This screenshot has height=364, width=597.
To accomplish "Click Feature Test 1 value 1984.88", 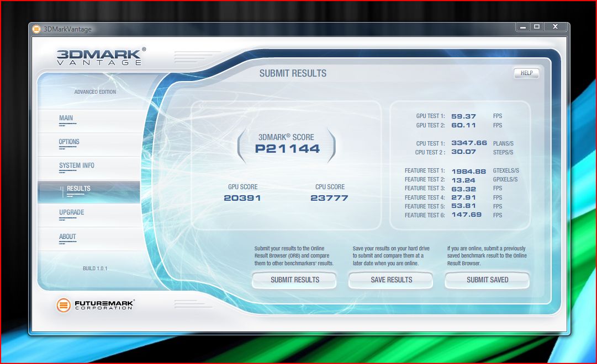I will point(469,172).
